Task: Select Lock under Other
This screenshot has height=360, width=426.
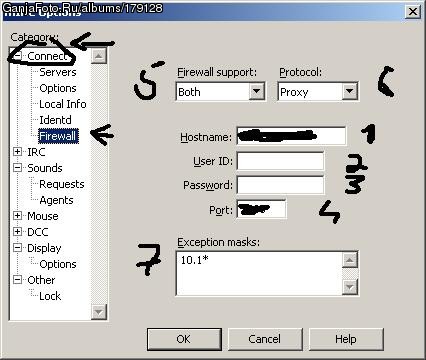Action: coord(50,296)
